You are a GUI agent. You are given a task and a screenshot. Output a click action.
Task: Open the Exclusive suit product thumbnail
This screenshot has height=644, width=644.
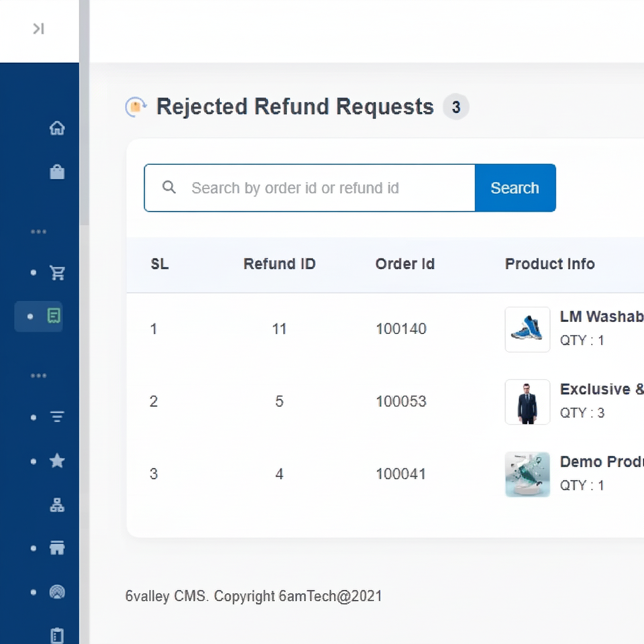[x=527, y=402]
